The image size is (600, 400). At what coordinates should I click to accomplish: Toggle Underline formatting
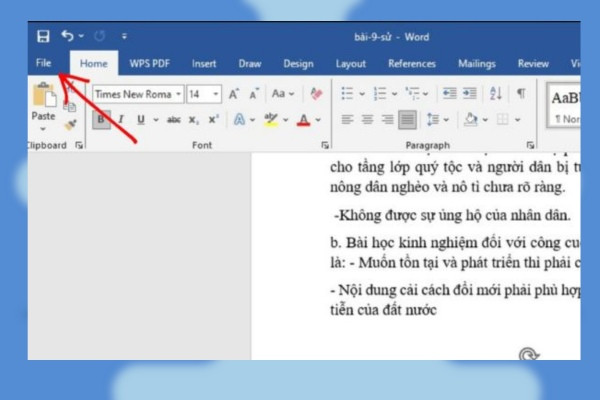pos(141,120)
